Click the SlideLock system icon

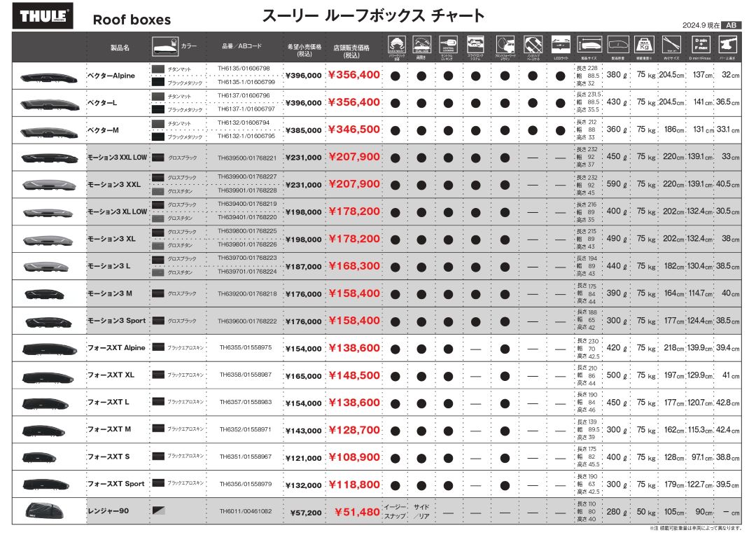coord(476,42)
